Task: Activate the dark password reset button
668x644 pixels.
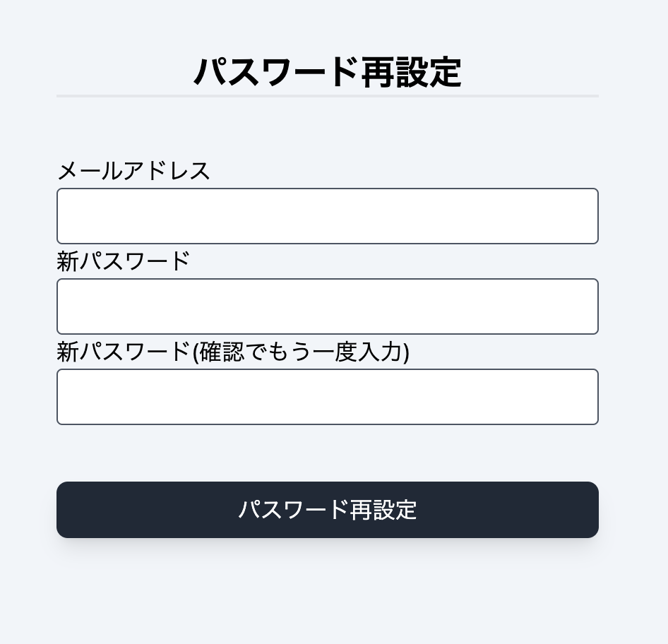Action: click(327, 510)
